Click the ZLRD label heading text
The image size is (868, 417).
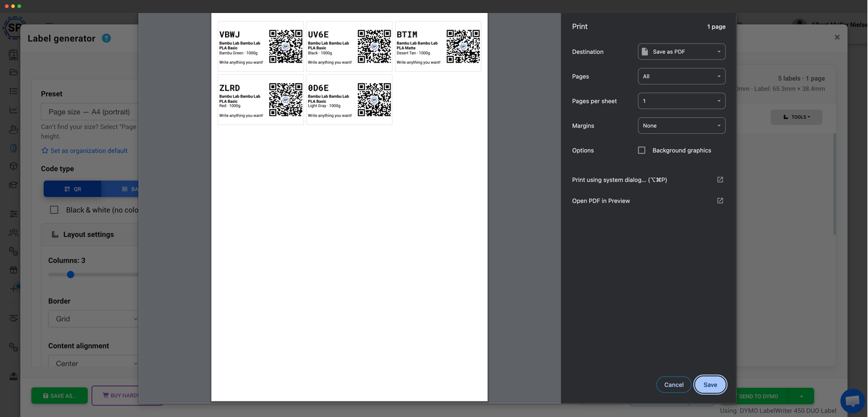point(229,88)
